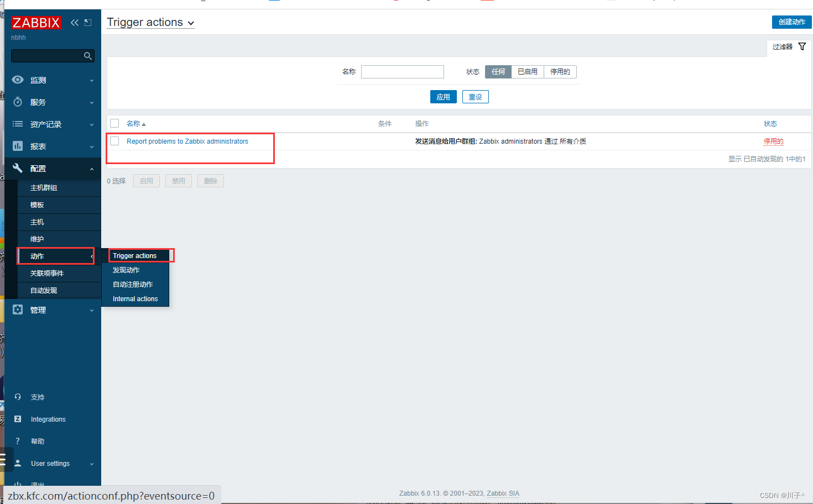Image resolution: width=813 pixels, height=504 pixels.
Task: Sort by the 状态 column header
Action: [x=770, y=124]
